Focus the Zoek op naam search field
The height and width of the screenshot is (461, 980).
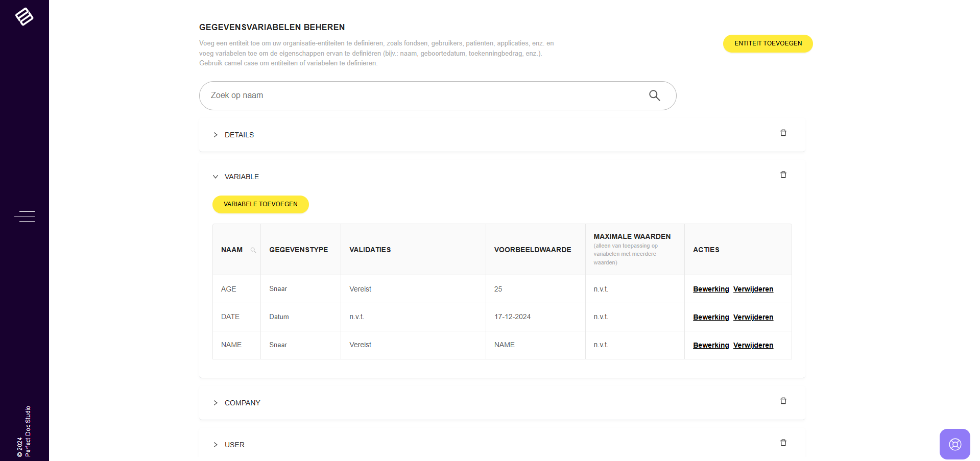click(424, 95)
